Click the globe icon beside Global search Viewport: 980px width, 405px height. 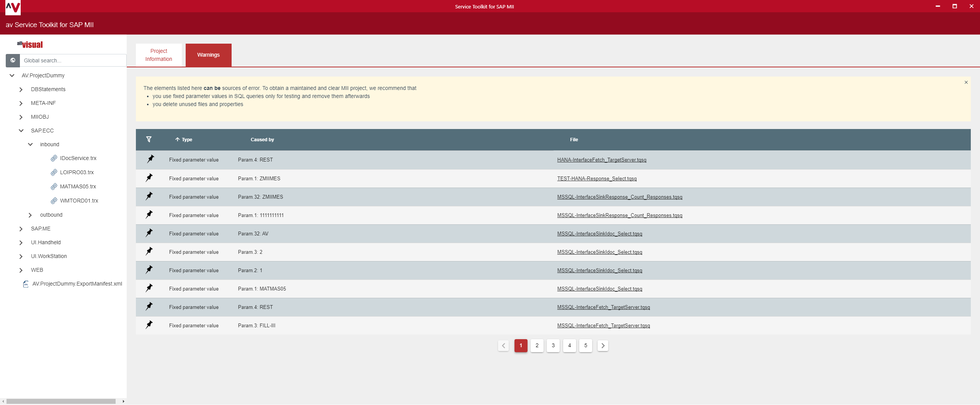(x=13, y=60)
